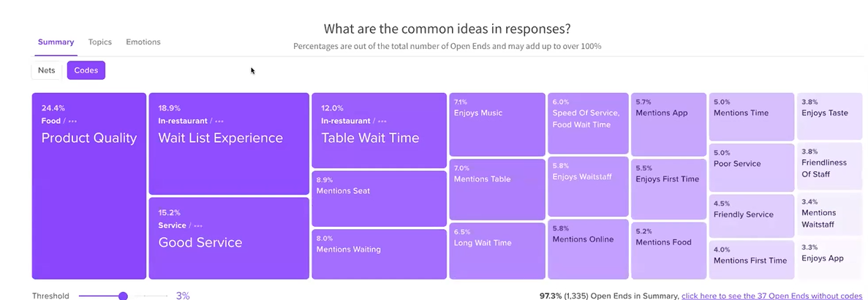Open link to 37 Open Ends without codes

[x=772, y=296]
